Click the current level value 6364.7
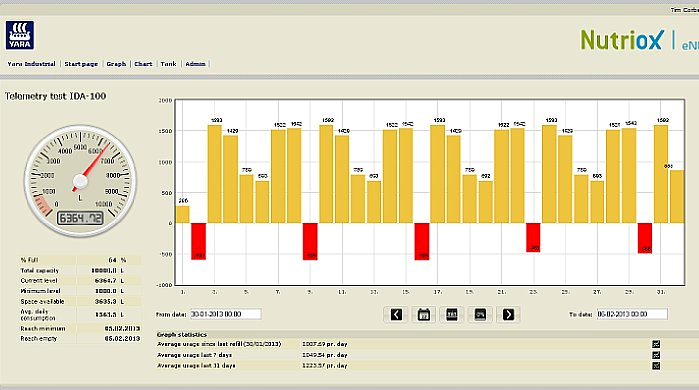The image size is (699, 390). tap(105, 281)
